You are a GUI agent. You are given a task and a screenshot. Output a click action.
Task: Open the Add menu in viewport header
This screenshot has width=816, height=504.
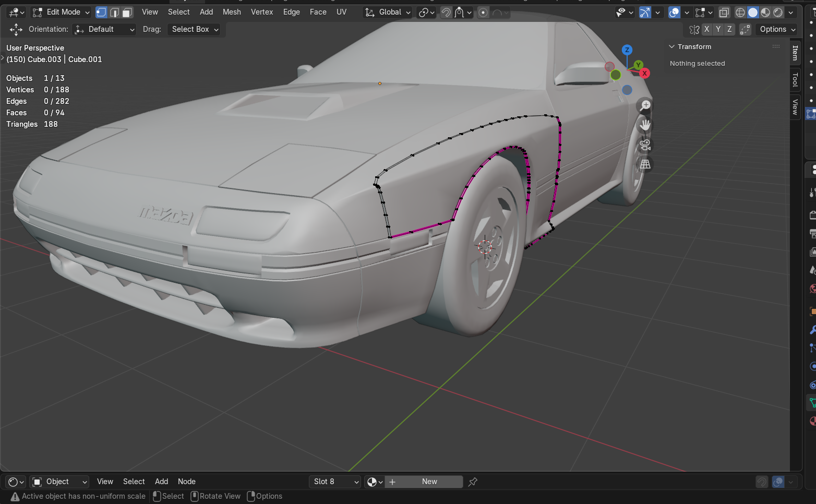(x=206, y=12)
